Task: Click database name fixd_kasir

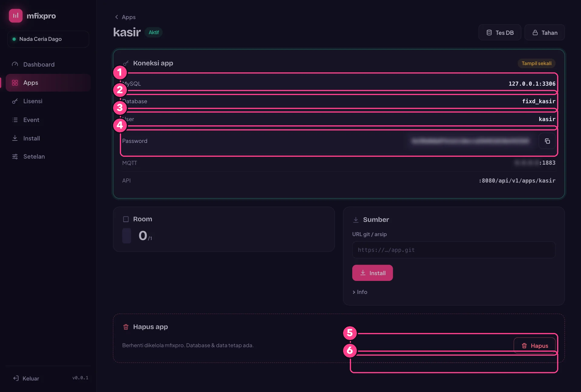Action: point(539,101)
